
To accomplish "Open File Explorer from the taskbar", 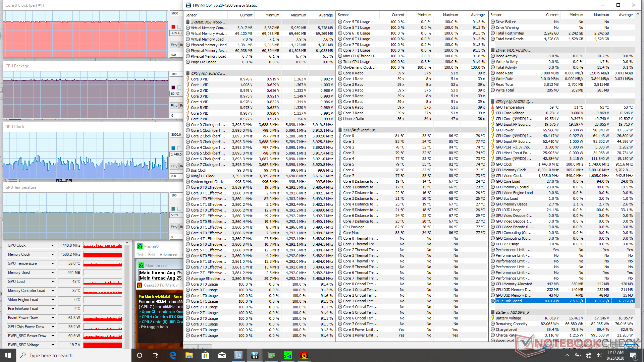I will pyautogui.click(x=189, y=355).
